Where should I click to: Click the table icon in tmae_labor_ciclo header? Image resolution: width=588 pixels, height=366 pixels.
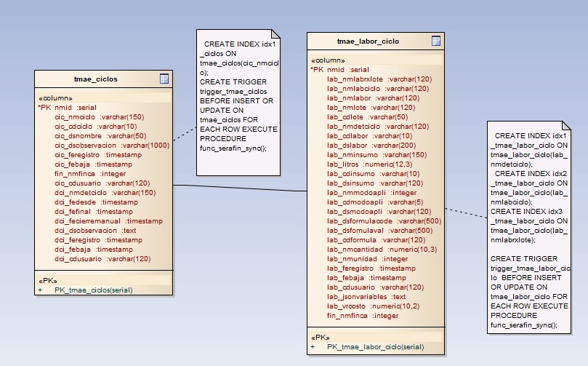pyautogui.click(x=436, y=41)
